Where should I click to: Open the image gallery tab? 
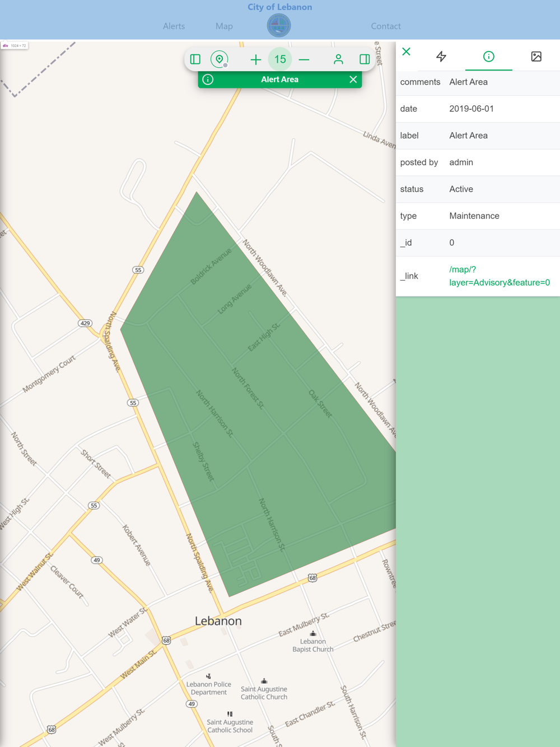[x=536, y=57]
